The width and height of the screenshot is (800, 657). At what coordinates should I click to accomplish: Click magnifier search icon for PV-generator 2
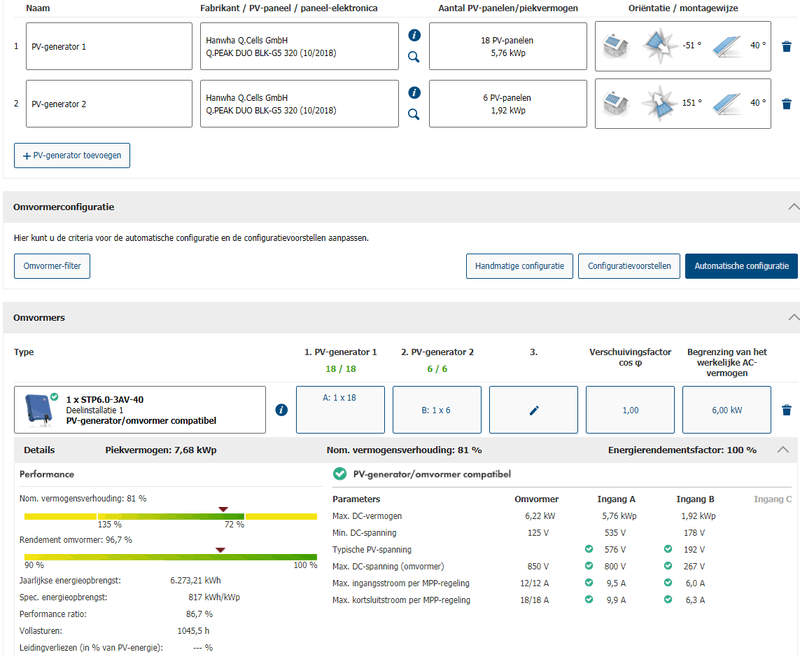(x=415, y=114)
